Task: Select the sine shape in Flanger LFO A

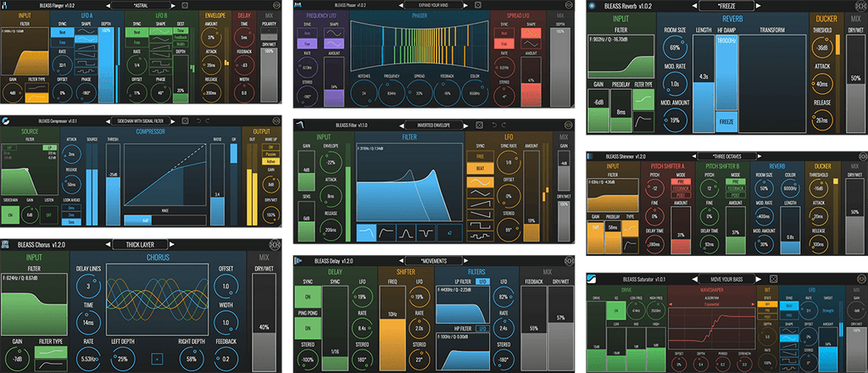Action: point(86,31)
